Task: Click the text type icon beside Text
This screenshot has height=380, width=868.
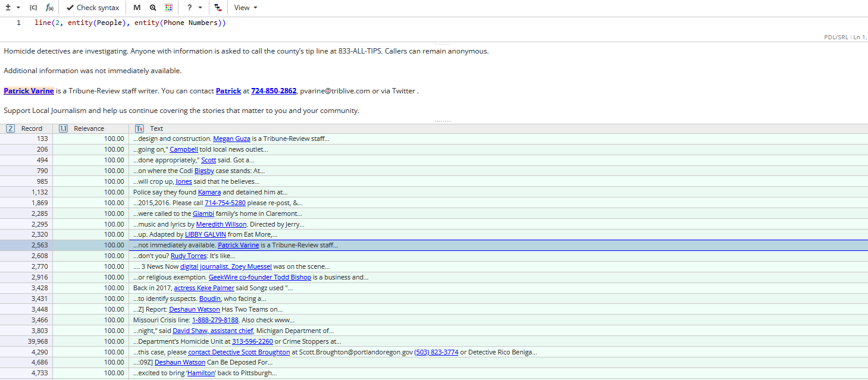Action: pos(139,128)
